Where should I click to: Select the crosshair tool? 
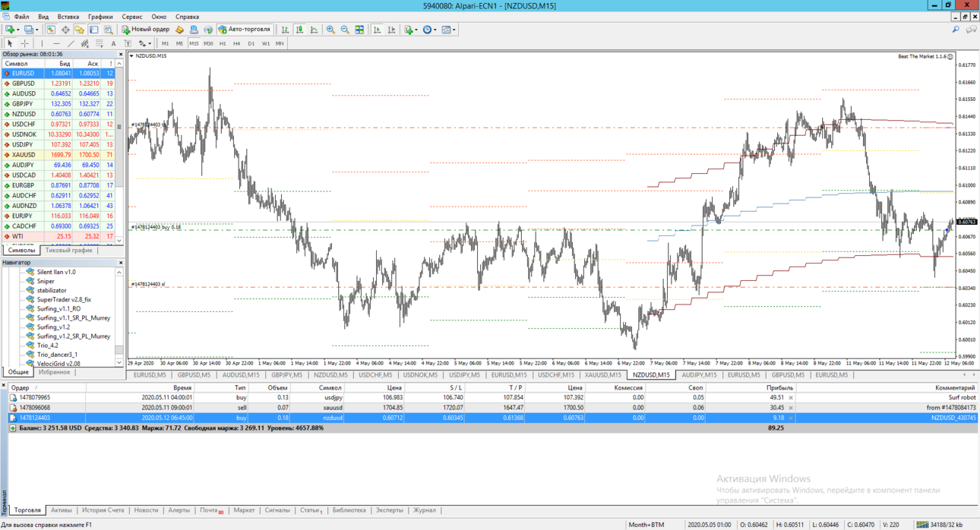click(x=24, y=43)
